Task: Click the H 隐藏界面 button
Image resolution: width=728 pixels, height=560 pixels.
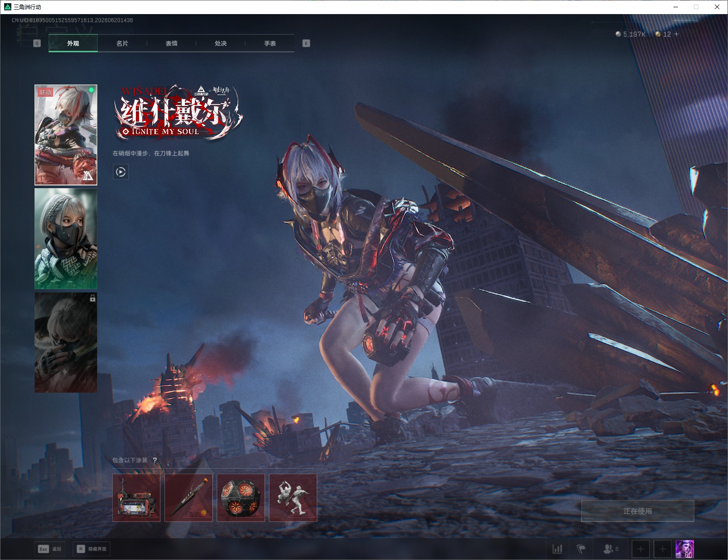Action: [x=91, y=549]
